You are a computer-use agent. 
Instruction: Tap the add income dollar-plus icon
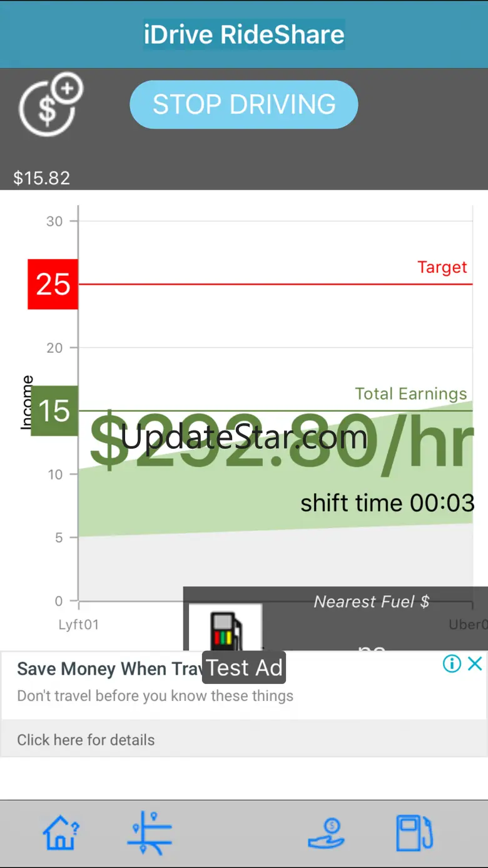coord(50,105)
